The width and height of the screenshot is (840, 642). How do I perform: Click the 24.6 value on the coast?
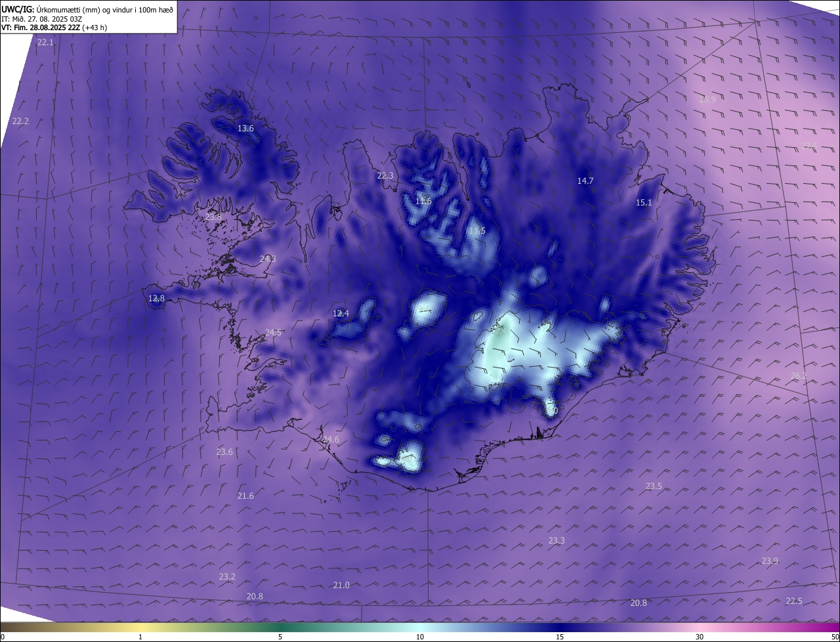click(331, 440)
